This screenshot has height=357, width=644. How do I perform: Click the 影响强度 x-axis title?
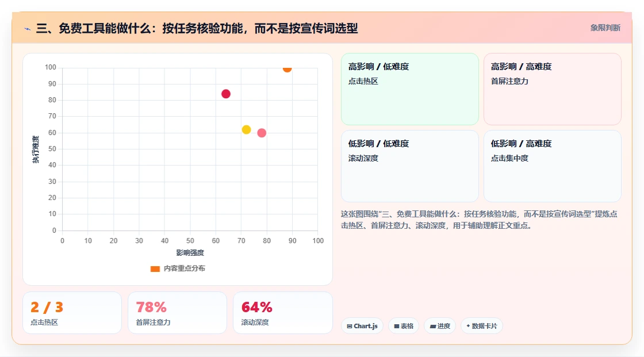[x=190, y=252]
